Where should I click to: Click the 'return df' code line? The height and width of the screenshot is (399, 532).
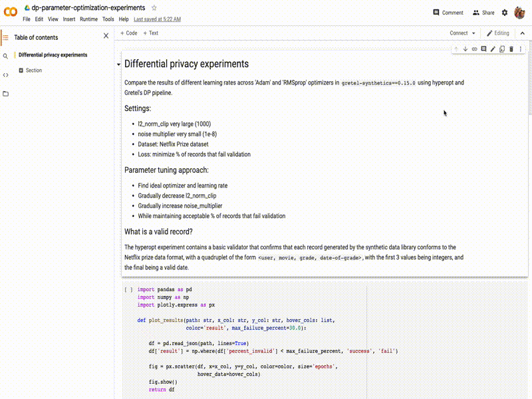(x=162, y=390)
